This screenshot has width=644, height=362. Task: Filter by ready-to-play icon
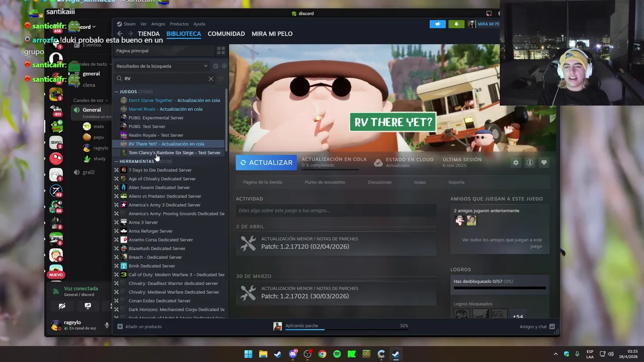pos(224,66)
